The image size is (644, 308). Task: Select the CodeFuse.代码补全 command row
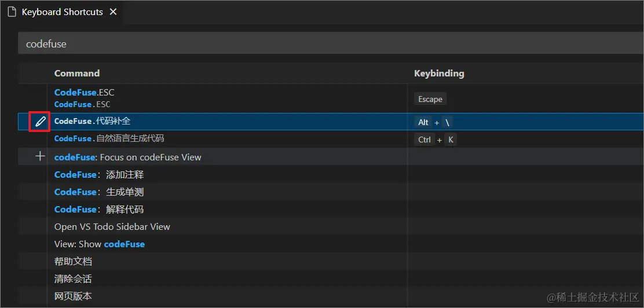coord(331,122)
